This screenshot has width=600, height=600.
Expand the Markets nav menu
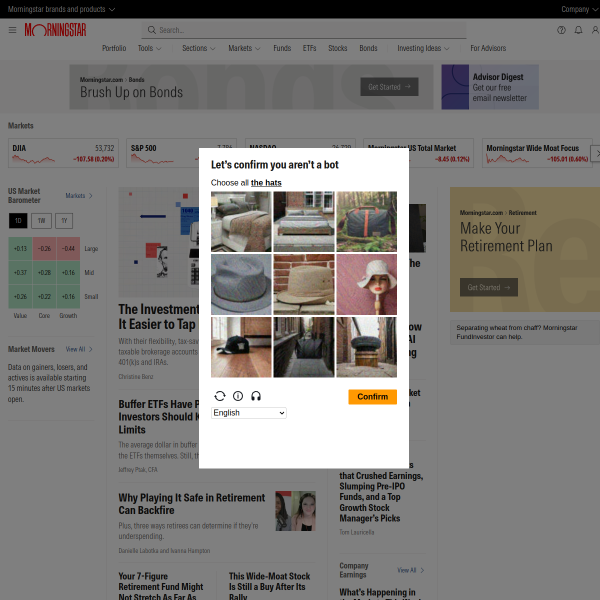coord(244,48)
